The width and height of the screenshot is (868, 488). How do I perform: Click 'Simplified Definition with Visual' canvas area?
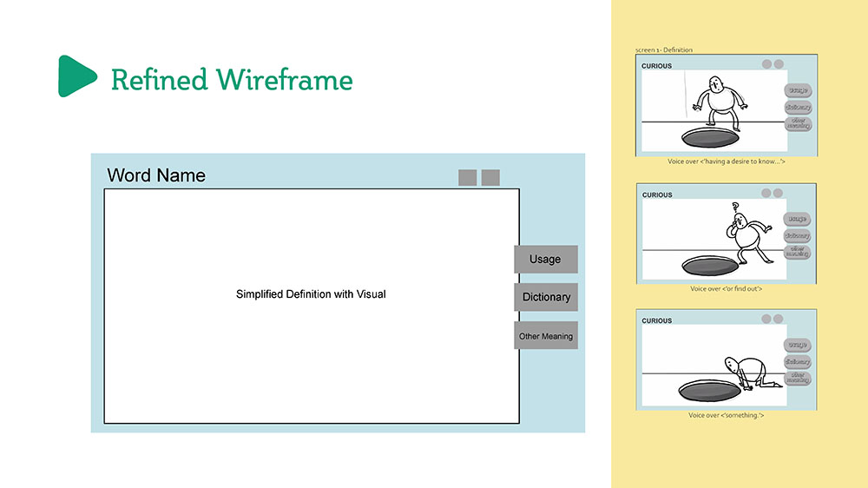(x=311, y=294)
